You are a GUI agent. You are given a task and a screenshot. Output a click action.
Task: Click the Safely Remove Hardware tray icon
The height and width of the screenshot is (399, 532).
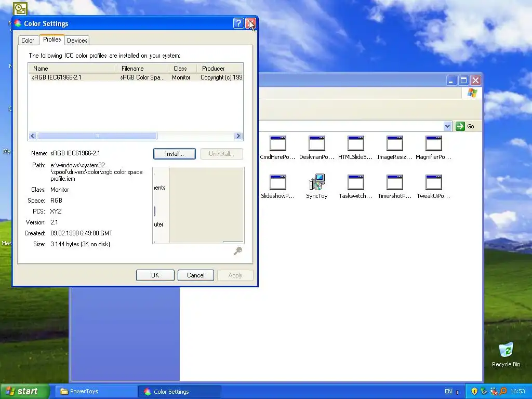(x=484, y=392)
